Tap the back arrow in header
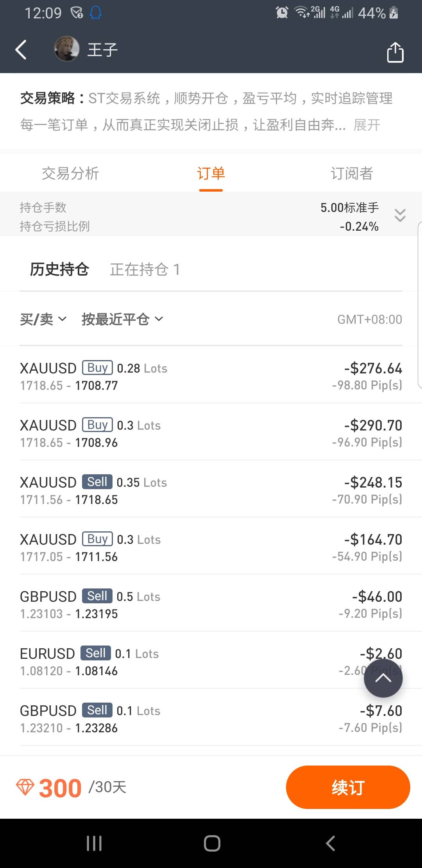The height and width of the screenshot is (868, 422). 21,50
